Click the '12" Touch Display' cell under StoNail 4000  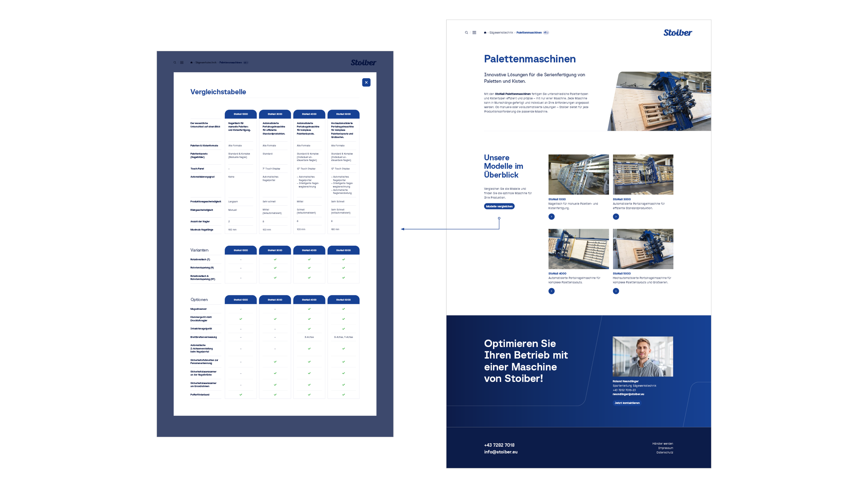pyautogui.click(x=306, y=169)
